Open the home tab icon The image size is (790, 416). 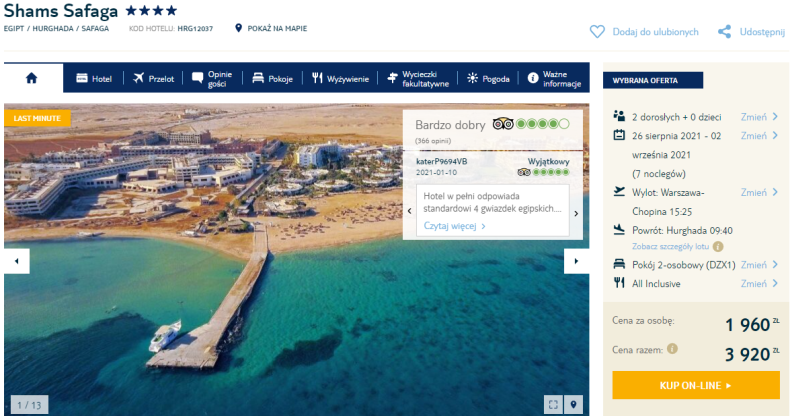(x=32, y=78)
